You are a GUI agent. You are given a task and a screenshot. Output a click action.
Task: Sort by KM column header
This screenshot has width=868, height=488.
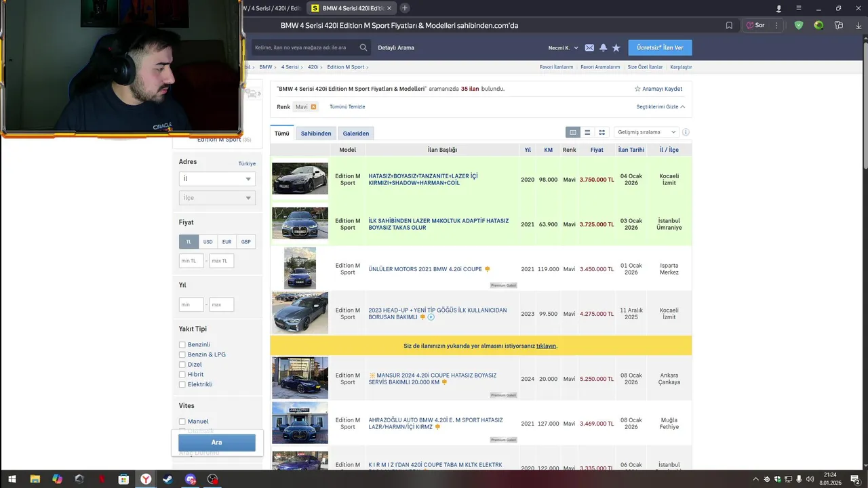click(x=548, y=150)
